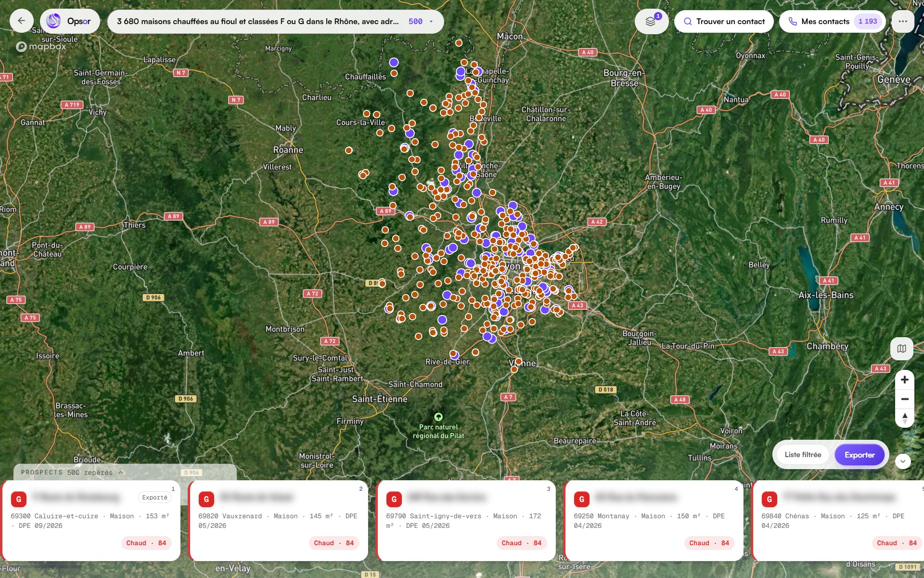924x578 pixels.
Task: Click the G rating badge on Chénas card
Action: pos(770,499)
